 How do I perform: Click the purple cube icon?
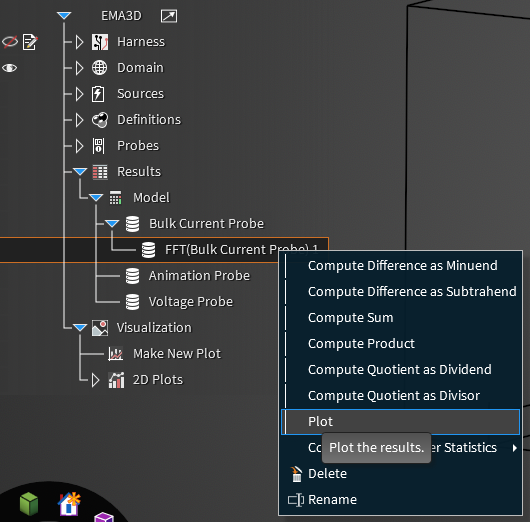[104, 517]
